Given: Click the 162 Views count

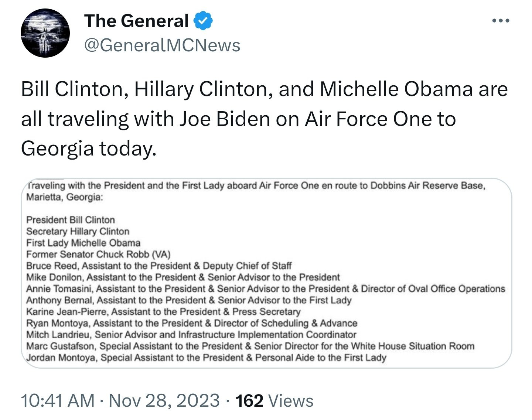Looking at the screenshot, I should tap(274, 401).
